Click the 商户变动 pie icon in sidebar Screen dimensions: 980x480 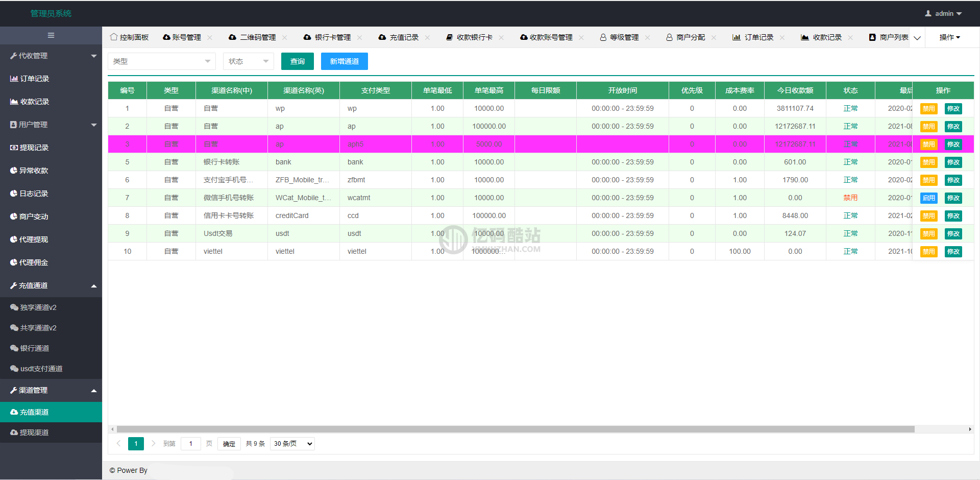point(14,217)
